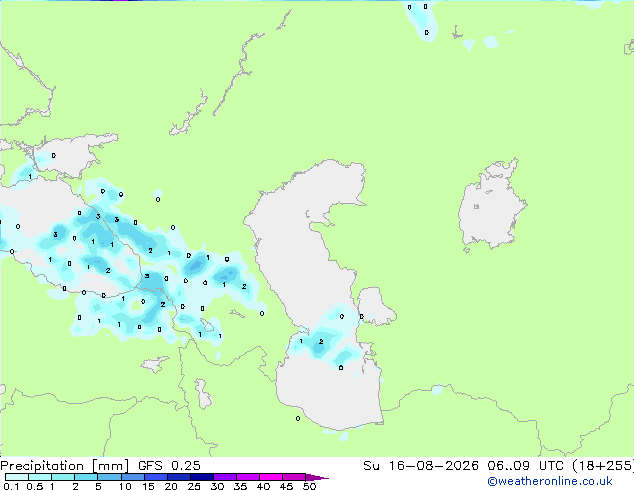
Task: Click the 2–5 mm legend color swatch
Action: [86, 477]
